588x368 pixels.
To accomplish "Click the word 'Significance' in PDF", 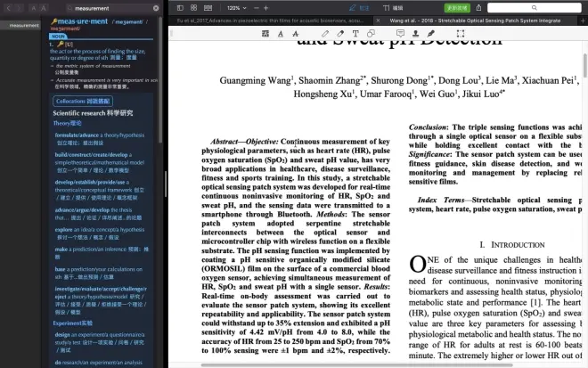I will point(429,154).
